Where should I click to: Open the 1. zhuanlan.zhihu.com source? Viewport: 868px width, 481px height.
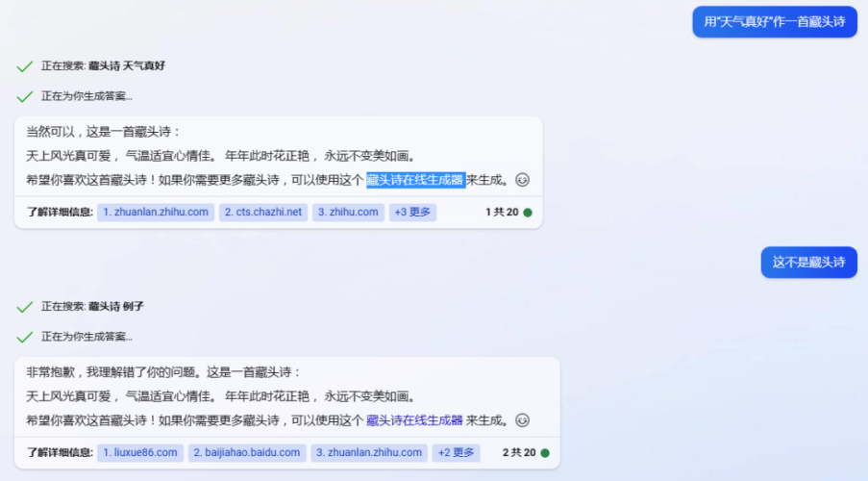click(156, 213)
